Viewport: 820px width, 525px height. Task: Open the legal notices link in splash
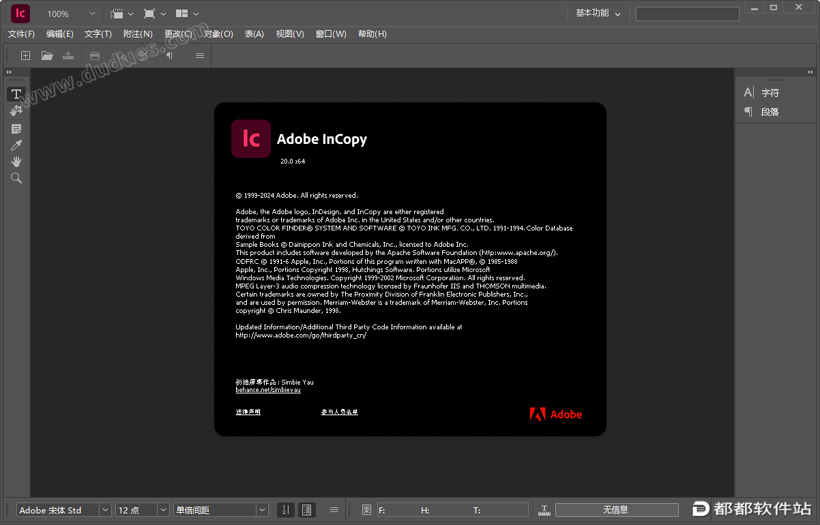(248, 412)
